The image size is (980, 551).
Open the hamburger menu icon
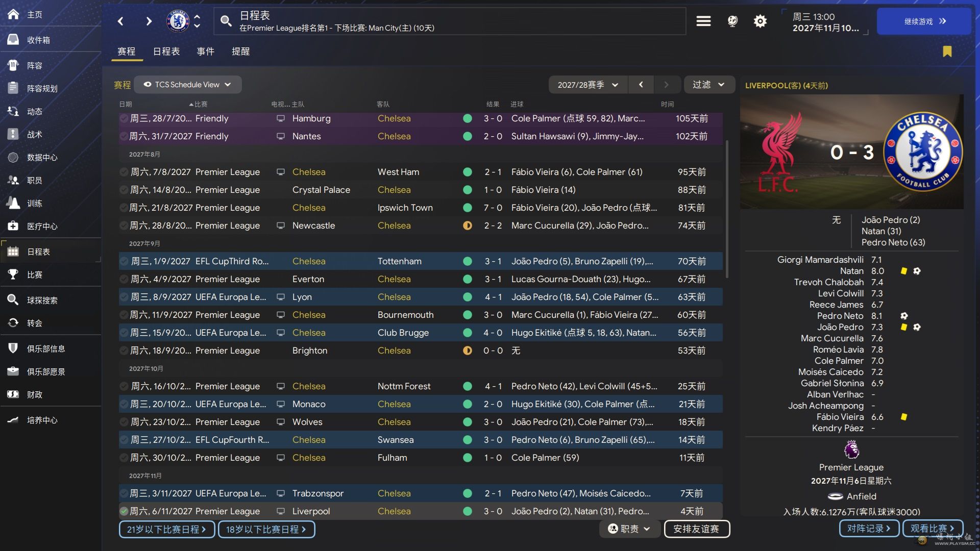coord(703,21)
